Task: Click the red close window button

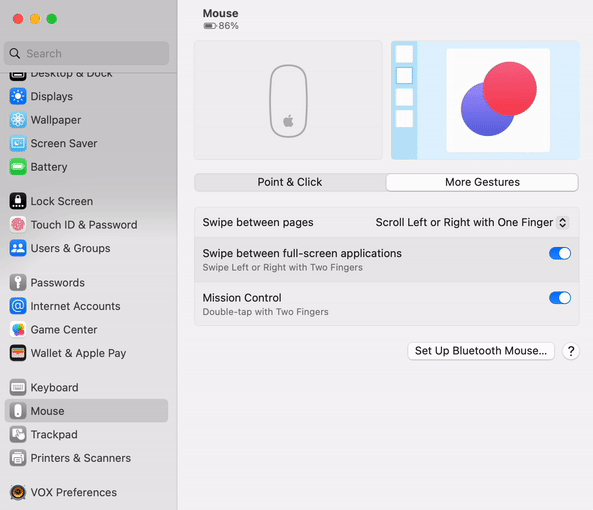Action: [x=18, y=19]
